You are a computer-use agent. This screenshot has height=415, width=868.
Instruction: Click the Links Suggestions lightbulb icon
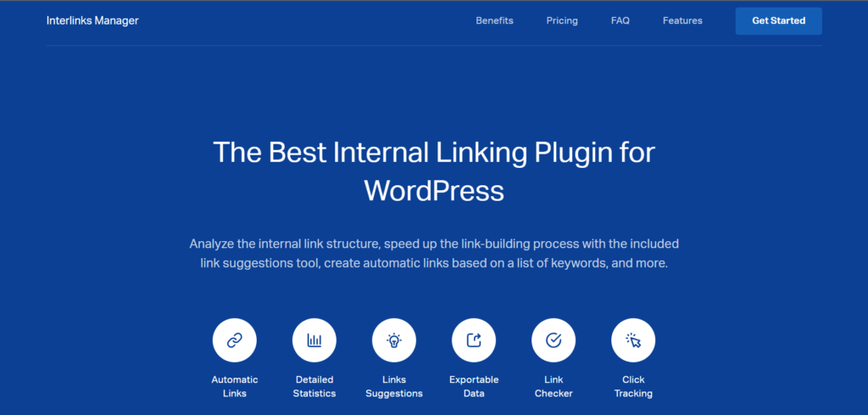tap(393, 340)
